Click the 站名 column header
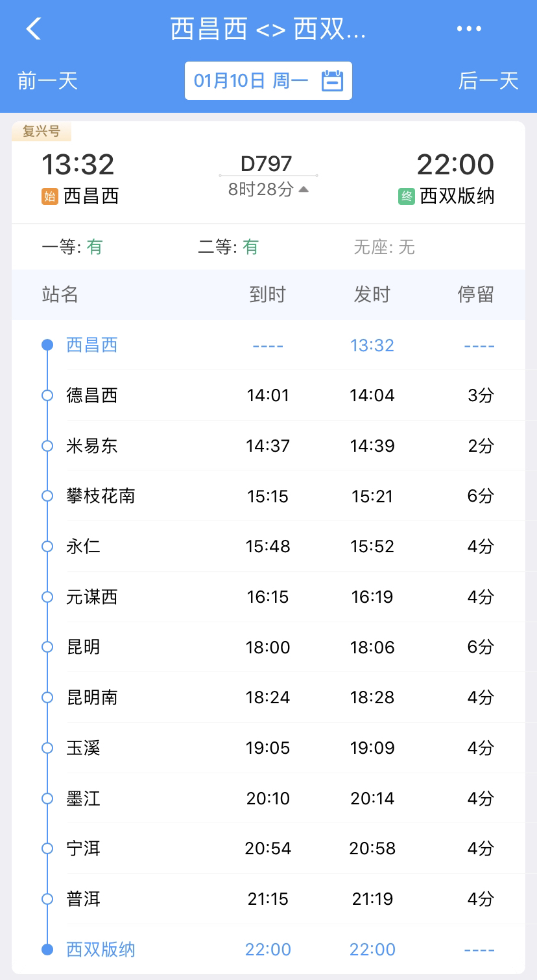The height and width of the screenshot is (980, 537). point(60,295)
